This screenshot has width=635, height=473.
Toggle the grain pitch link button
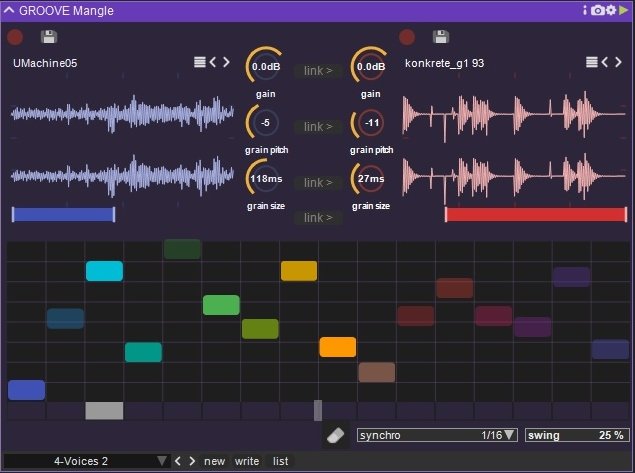coord(318,127)
